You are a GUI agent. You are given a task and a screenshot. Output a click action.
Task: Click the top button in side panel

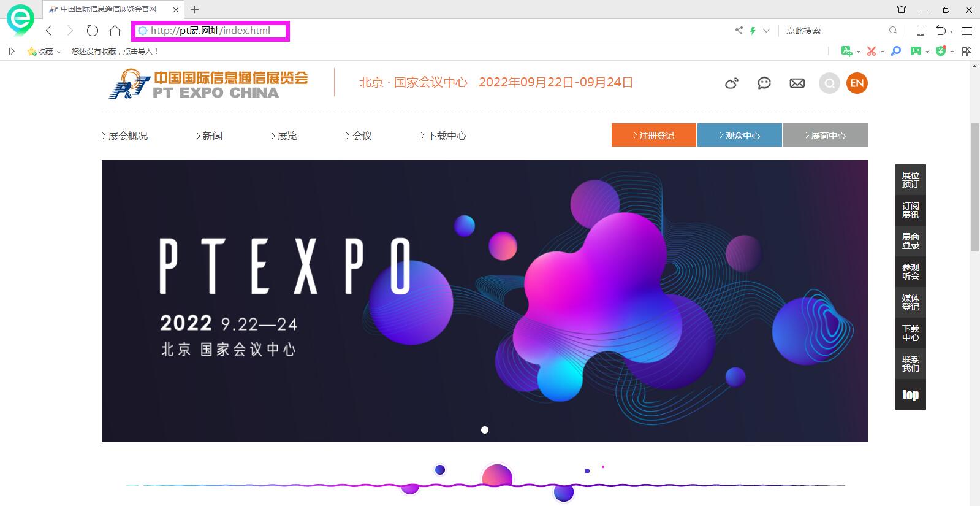[x=910, y=394]
